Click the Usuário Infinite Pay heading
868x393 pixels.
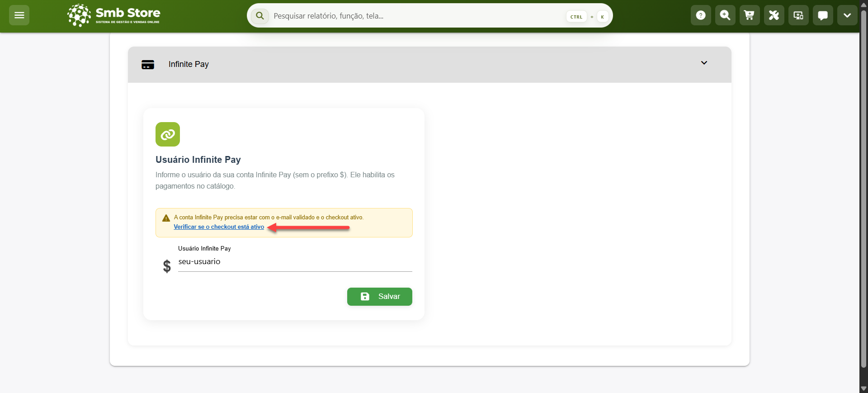[x=198, y=160]
